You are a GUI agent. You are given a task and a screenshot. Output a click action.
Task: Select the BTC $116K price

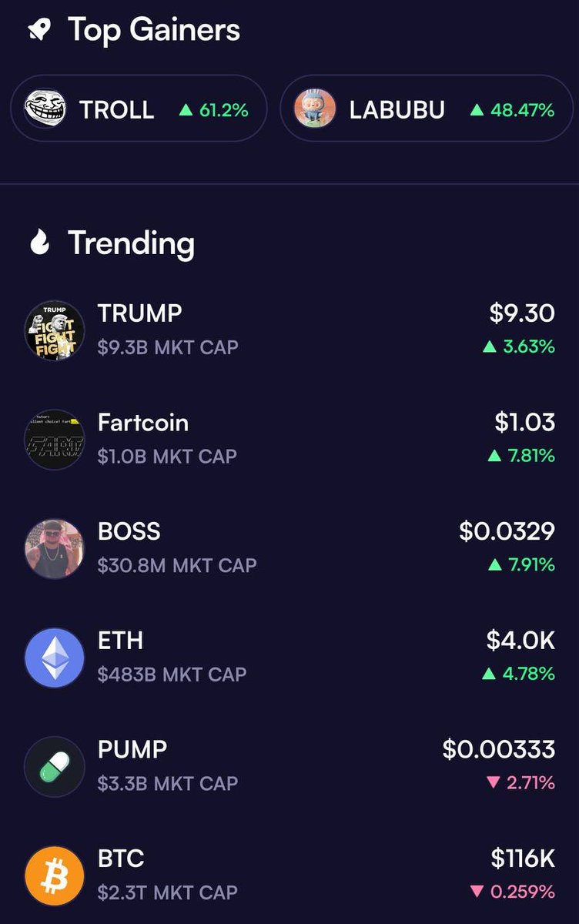point(523,859)
